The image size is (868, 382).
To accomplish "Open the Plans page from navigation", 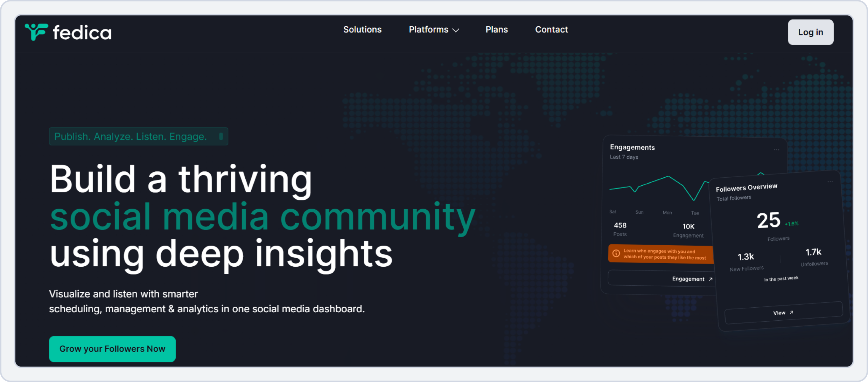I will (496, 30).
